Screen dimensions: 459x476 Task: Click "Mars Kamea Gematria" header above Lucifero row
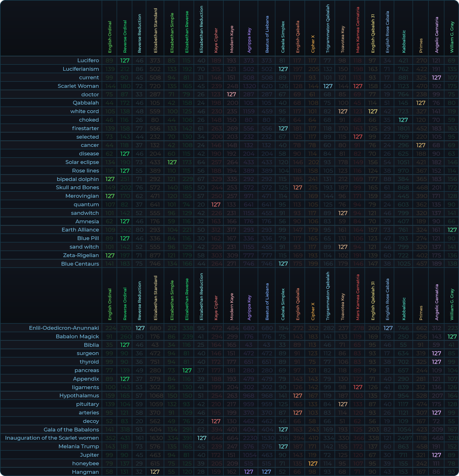[358, 30]
